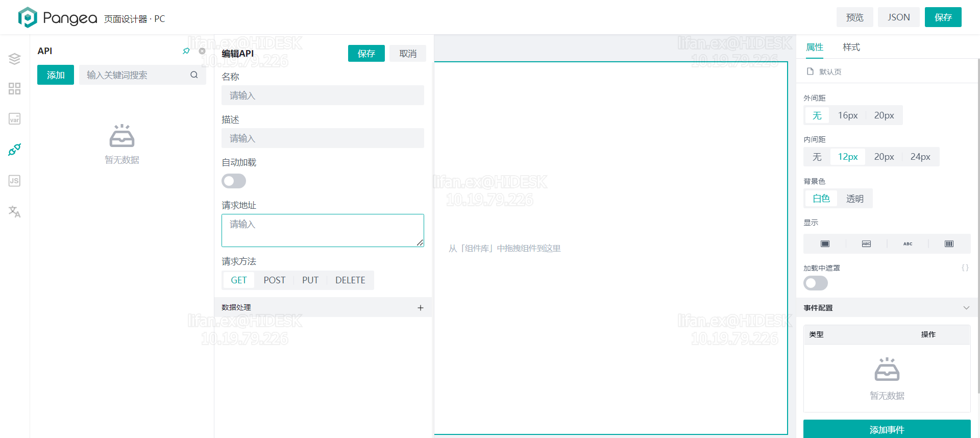Viewport: 980px width, 438px height.
Task: Click the 添加事件 button
Action: pos(887,429)
